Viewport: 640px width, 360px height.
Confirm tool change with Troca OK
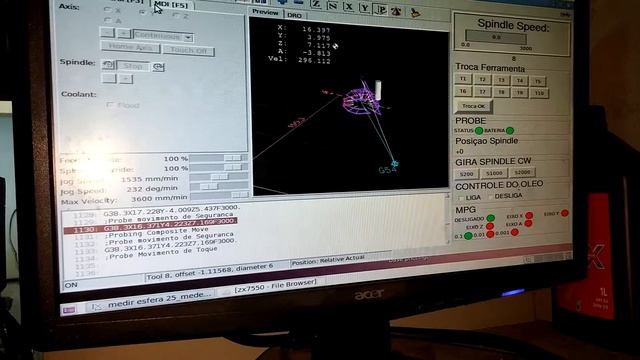pyautogui.click(x=473, y=106)
